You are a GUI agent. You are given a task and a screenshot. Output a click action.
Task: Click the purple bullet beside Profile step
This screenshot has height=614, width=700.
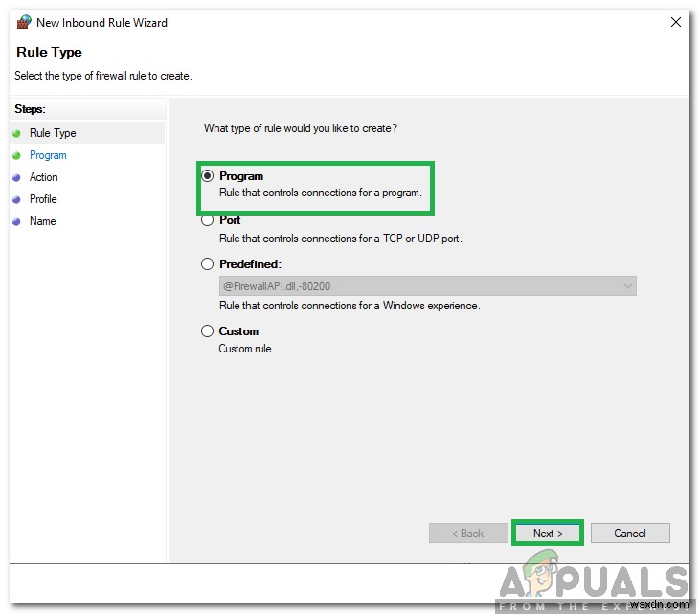[x=17, y=199]
